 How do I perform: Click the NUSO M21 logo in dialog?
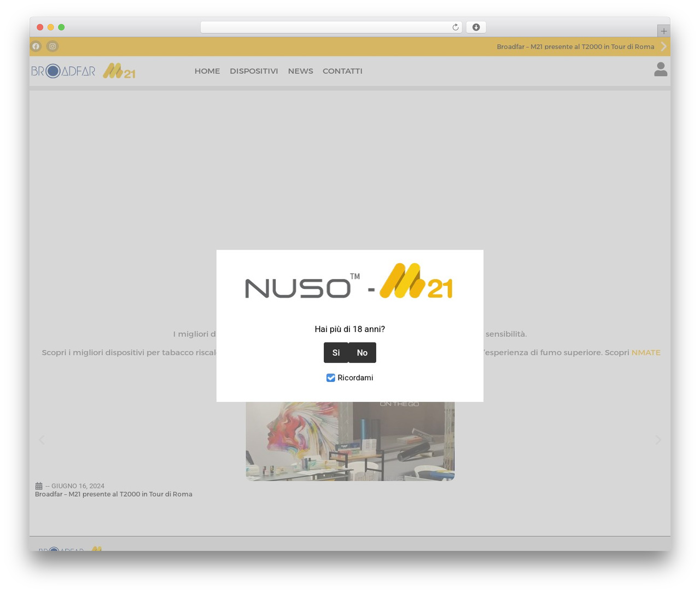[x=349, y=281]
